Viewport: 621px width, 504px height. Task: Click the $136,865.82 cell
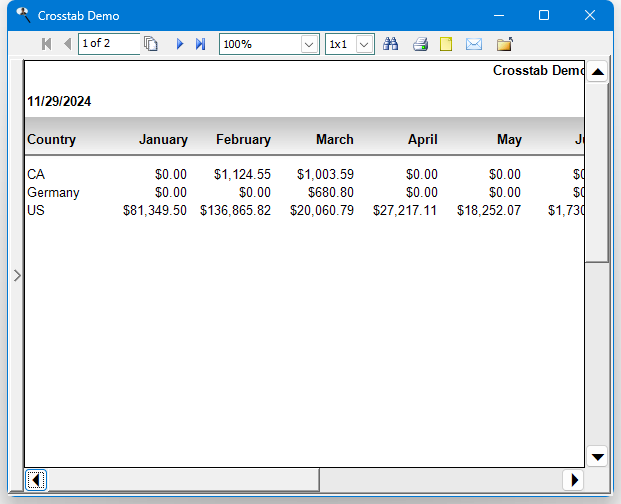(x=235, y=210)
